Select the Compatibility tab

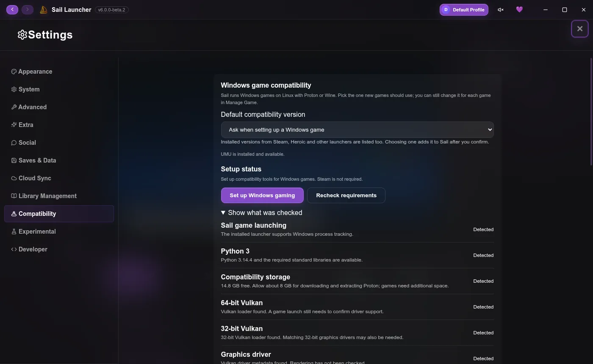click(x=59, y=214)
